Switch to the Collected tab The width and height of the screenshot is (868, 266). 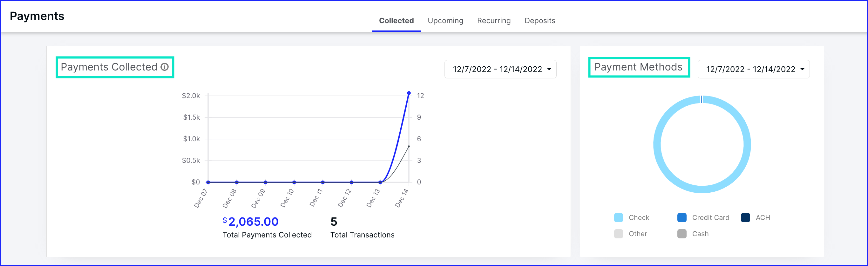396,21
